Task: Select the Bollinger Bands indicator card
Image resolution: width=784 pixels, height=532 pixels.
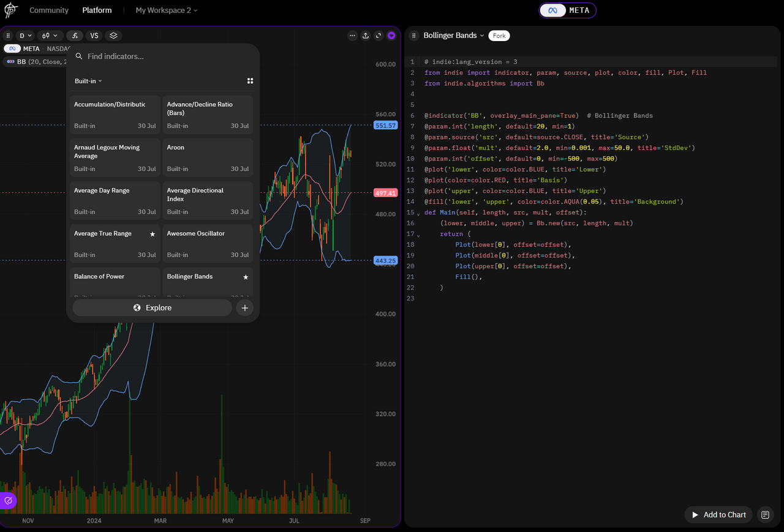Action: [x=208, y=283]
